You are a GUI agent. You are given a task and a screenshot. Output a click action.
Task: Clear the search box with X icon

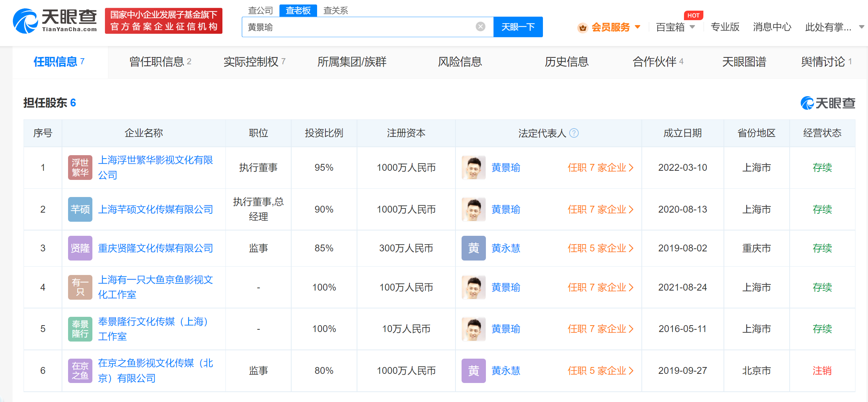click(x=481, y=27)
